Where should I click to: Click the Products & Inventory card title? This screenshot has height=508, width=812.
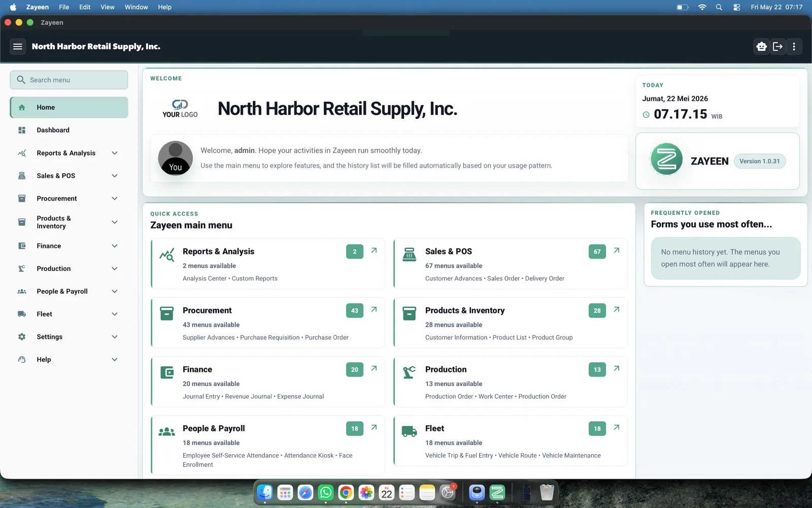point(465,310)
